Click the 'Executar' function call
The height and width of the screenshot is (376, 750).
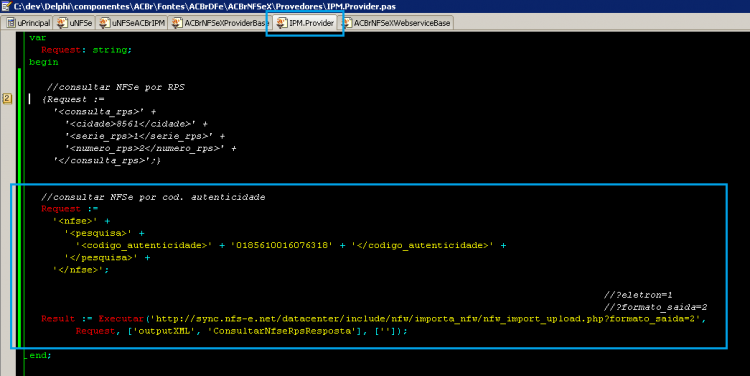121,319
